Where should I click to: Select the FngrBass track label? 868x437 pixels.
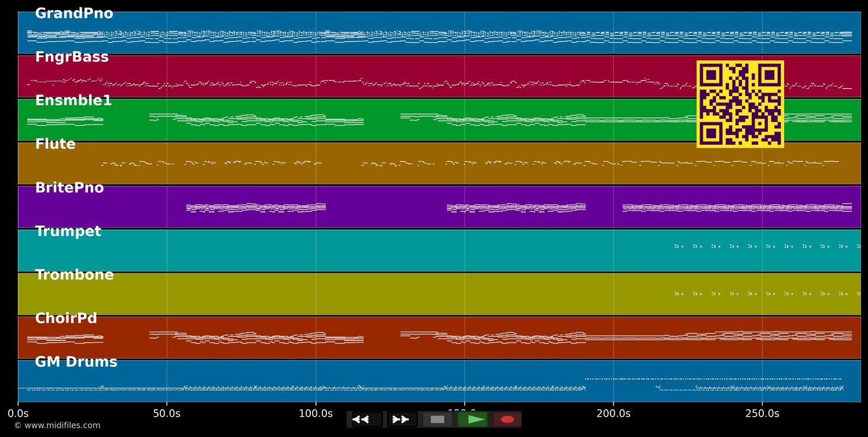coord(72,57)
